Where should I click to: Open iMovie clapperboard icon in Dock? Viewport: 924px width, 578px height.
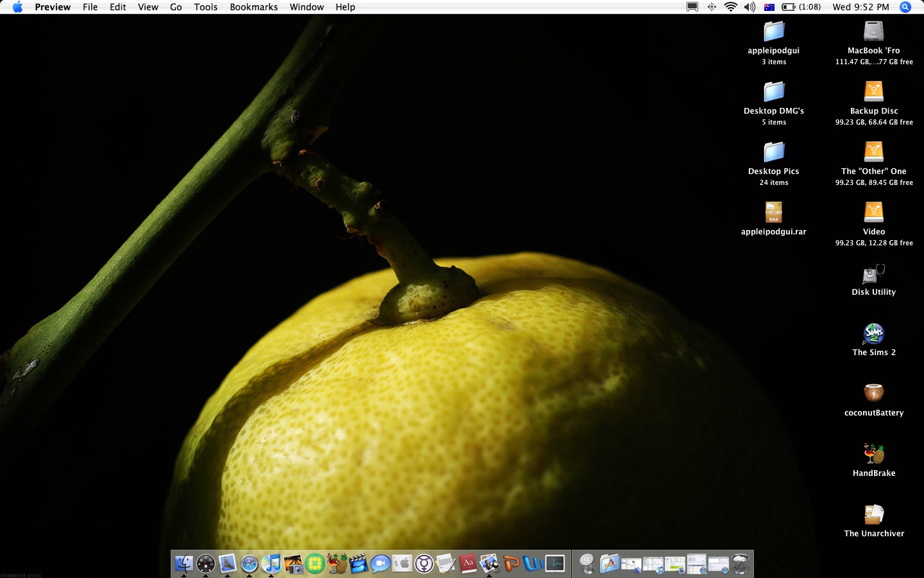click(359, 564)
